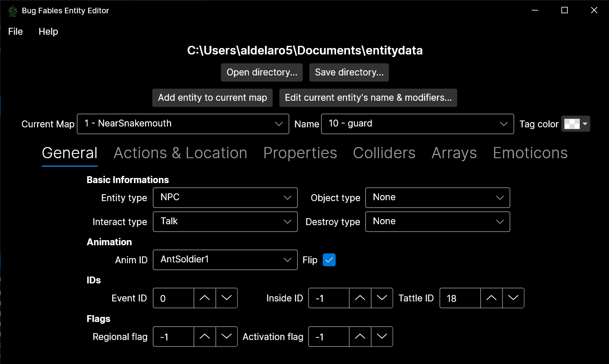Click the Open directory button
This screenshot has width=609, height=364.
[262, 72]
